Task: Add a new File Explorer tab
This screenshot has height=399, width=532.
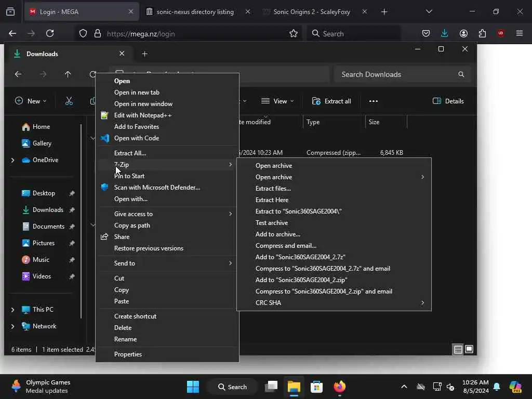Action: (x=144, y=54)
